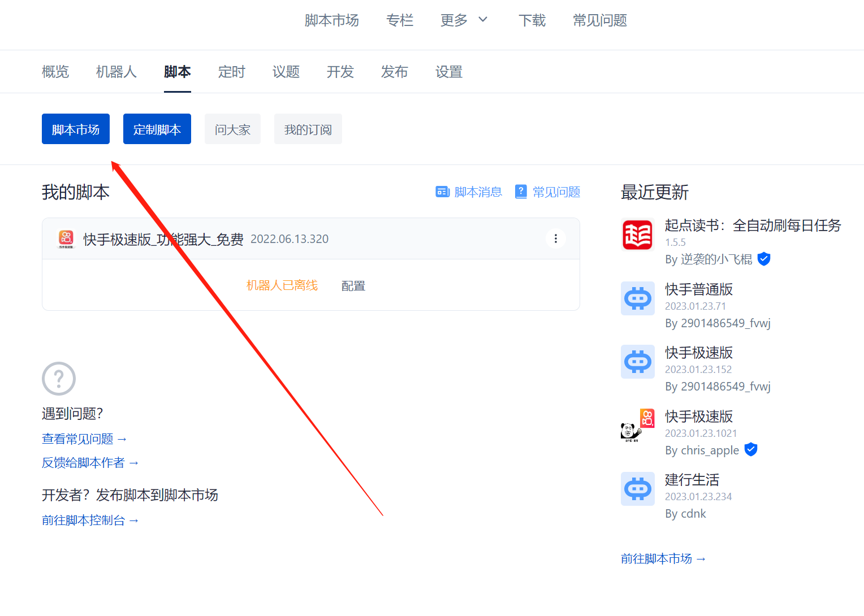Open 前往脚本市场 link

tap(663, 558)
